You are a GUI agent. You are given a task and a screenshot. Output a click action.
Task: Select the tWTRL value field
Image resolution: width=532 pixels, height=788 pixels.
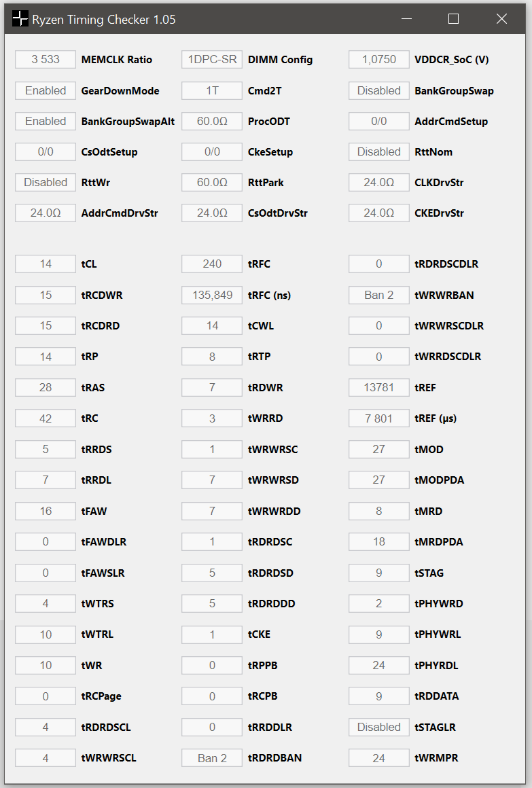pos(46,634)
